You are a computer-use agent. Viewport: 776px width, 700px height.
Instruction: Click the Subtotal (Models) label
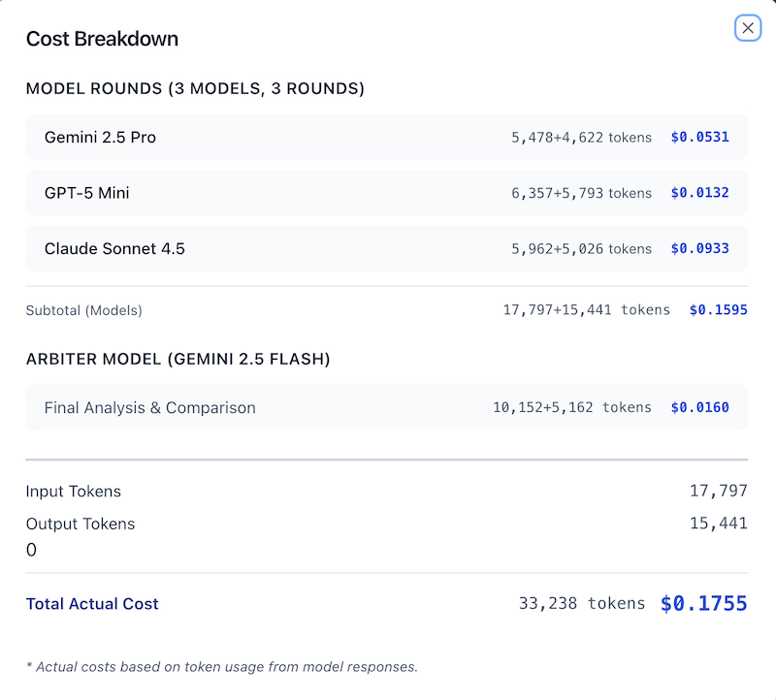coord(83,310)
